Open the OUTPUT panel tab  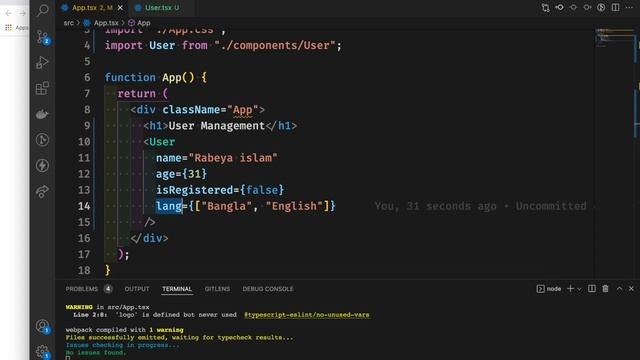pyautogui.click(x=137, y=289)
